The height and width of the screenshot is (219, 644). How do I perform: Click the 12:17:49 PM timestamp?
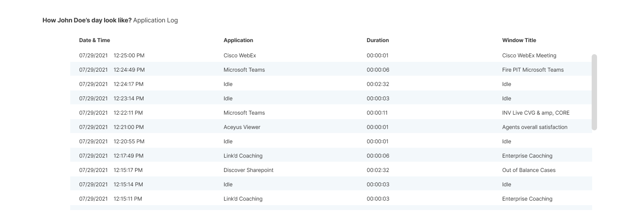click(128, 156)
